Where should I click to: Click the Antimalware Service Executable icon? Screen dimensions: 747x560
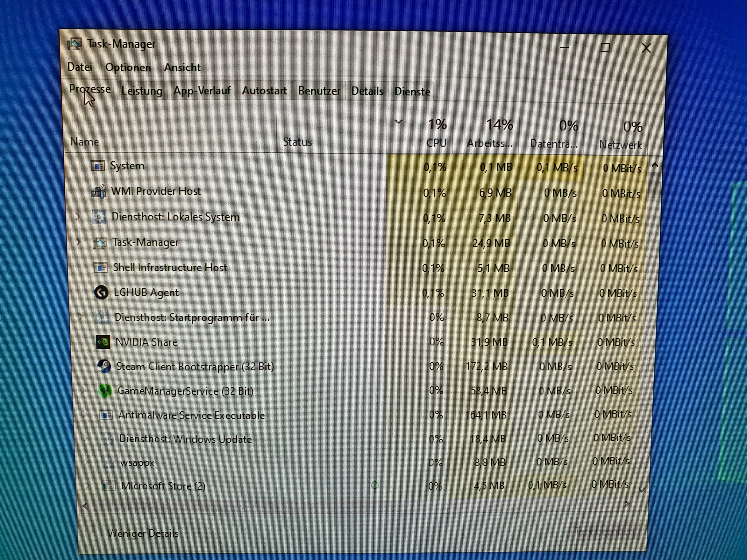[x=106, y=415]
